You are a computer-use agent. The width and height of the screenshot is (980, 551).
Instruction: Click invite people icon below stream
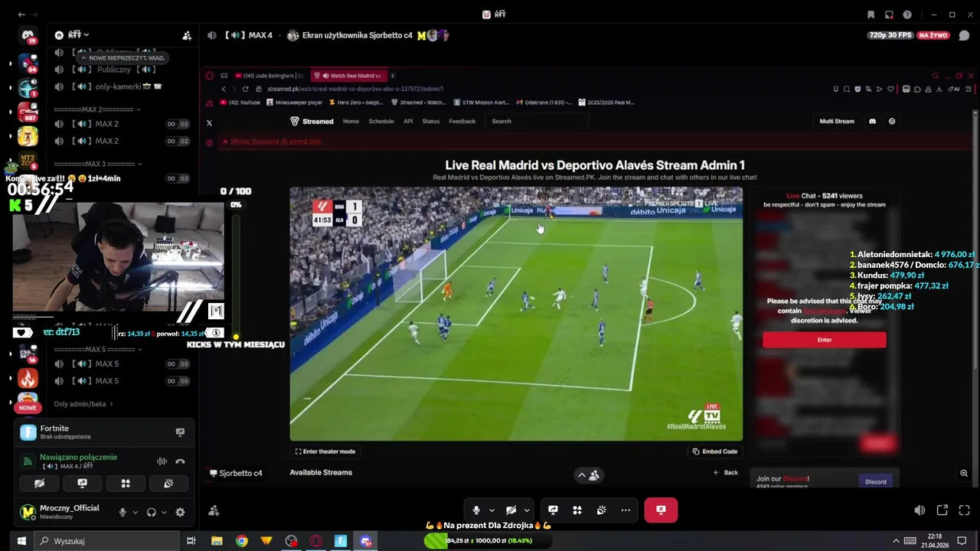(214, 510)
